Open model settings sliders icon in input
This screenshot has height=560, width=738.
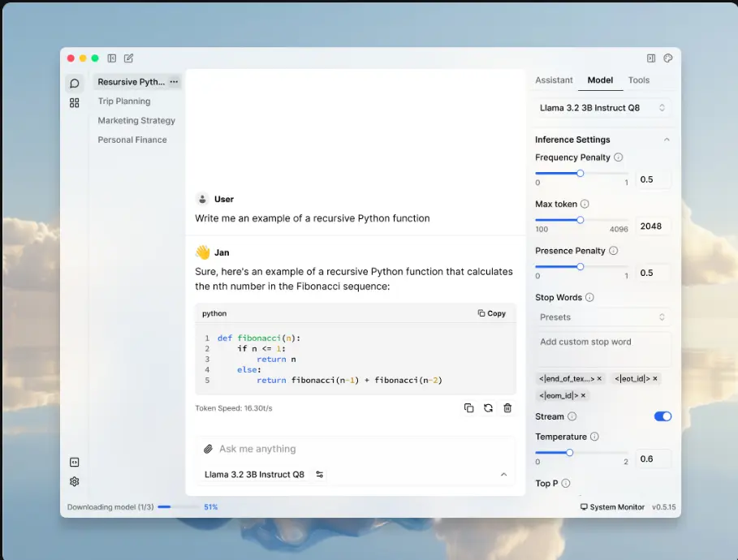(x=320, y=475)
